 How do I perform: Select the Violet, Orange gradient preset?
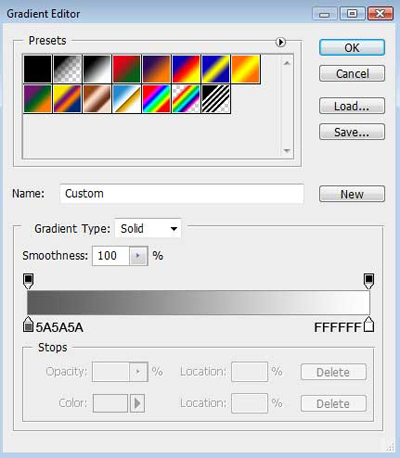[x=156, y=69]
